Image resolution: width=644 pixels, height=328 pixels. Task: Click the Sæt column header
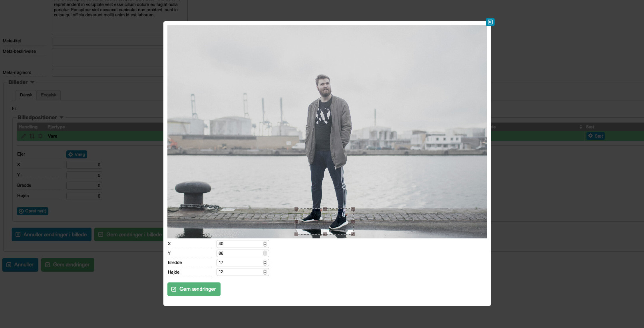point(590,127)
